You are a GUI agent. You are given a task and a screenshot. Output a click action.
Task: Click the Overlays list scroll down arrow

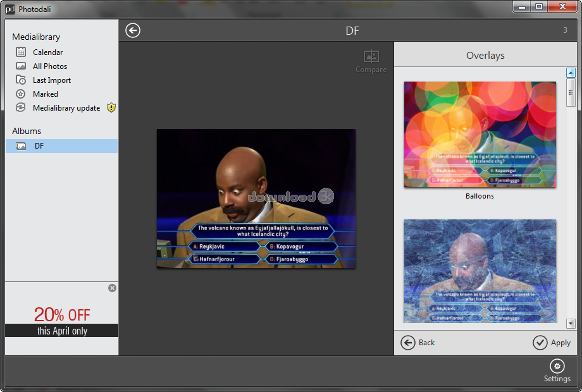(571, 324)
